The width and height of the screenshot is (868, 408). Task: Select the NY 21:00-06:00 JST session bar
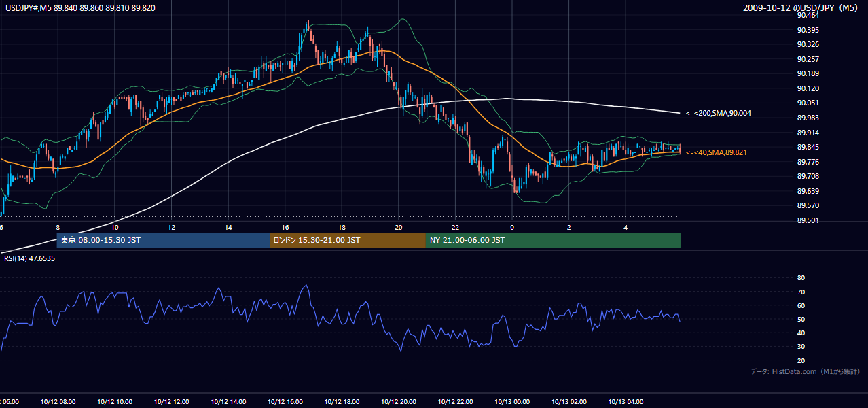[554, 240]
